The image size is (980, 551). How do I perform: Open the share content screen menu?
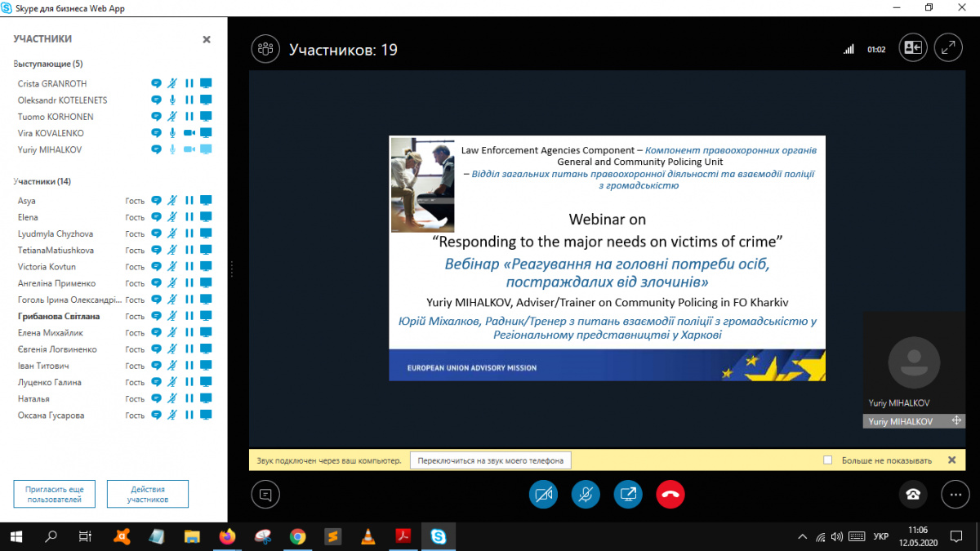point(628,494)
